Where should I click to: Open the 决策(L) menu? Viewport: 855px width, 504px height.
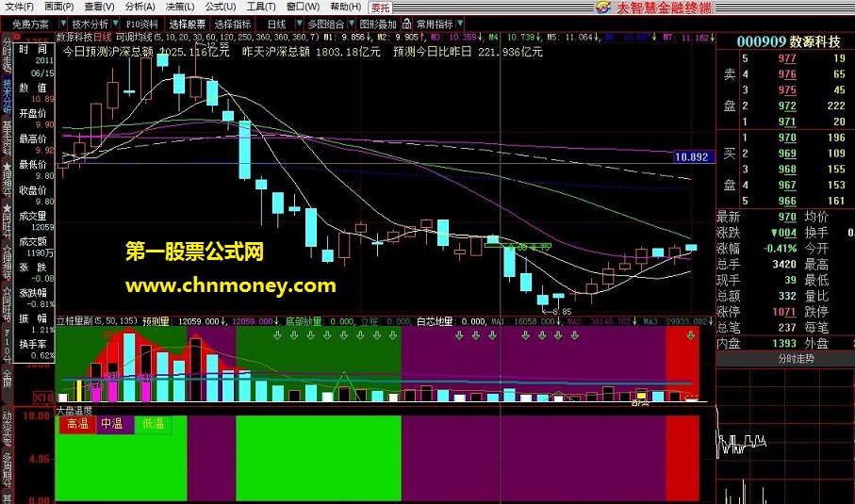pyautogui.click(x=180, y=8)
